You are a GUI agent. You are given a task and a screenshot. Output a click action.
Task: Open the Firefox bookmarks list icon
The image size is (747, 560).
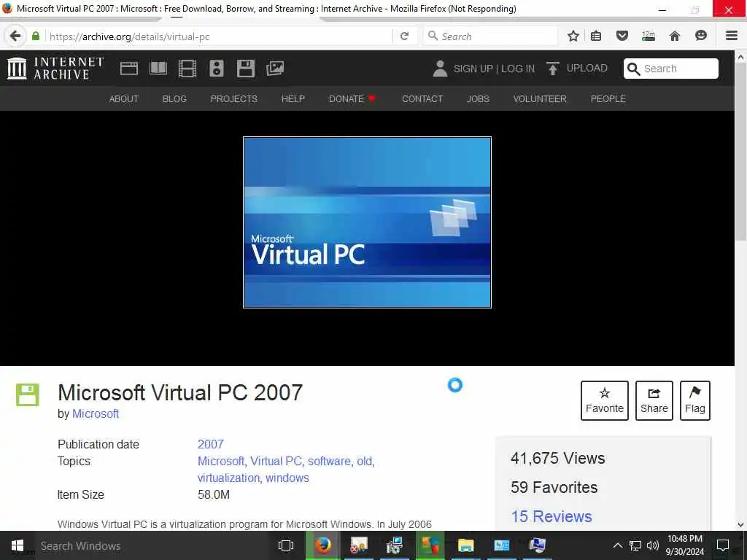tap(596, 36)
